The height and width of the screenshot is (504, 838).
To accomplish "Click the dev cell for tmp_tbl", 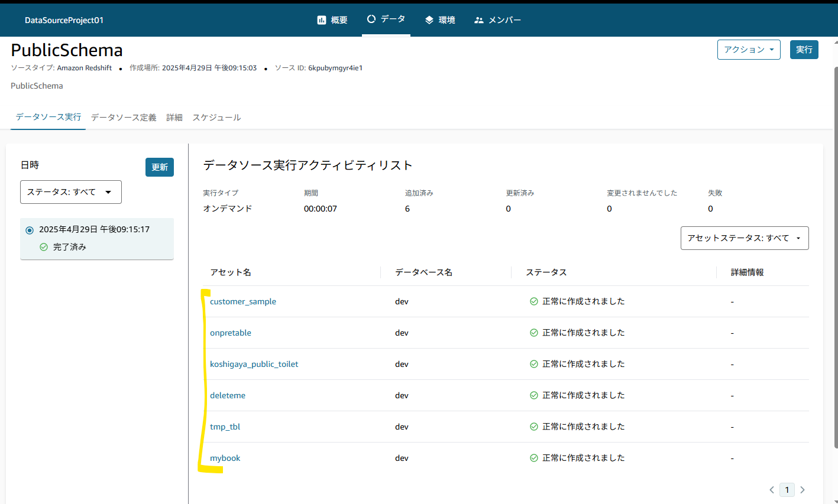I will tap(402, 427).
